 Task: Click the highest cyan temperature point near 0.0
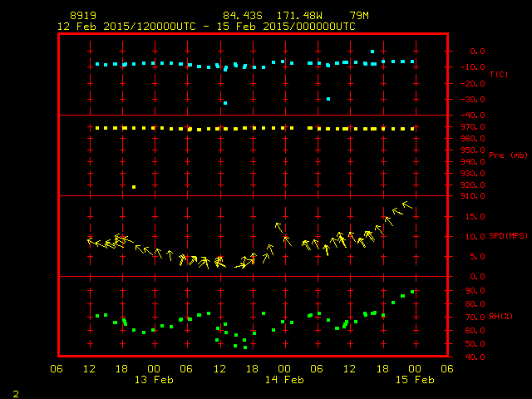click(x=372, y=52)
